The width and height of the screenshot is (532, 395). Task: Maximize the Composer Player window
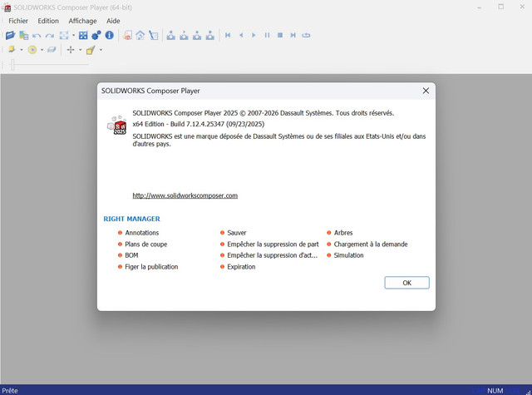point(500,7)
